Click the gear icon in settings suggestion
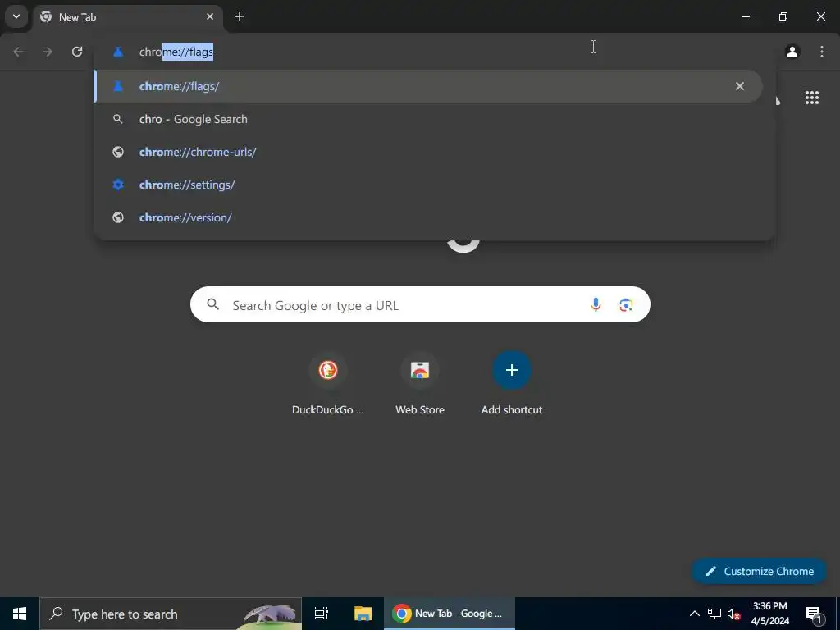The width and height of the screenshot is (840, 630). coord(118,185)
